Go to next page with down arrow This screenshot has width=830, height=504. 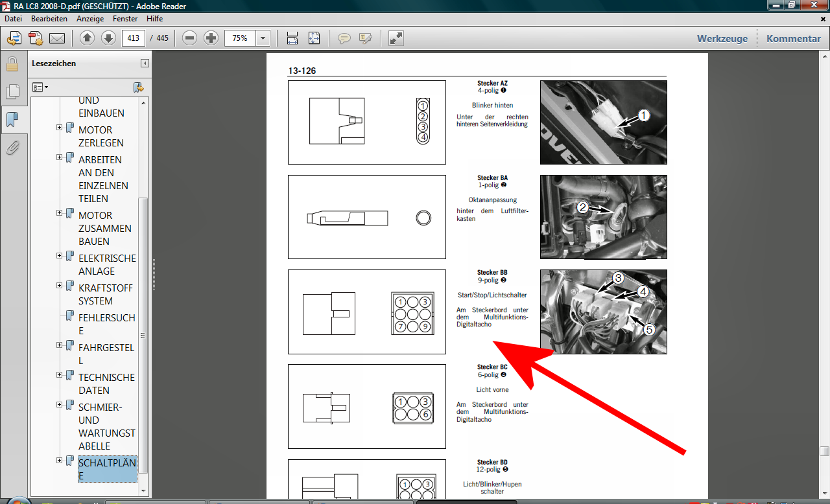tap(108, 38)
